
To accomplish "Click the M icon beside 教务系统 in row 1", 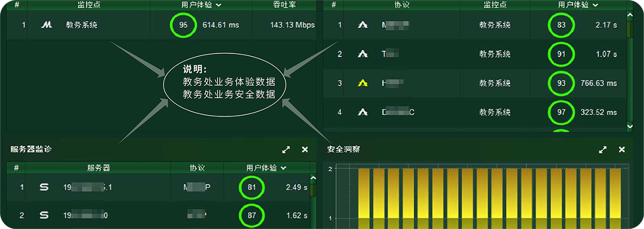I will 47,25.
